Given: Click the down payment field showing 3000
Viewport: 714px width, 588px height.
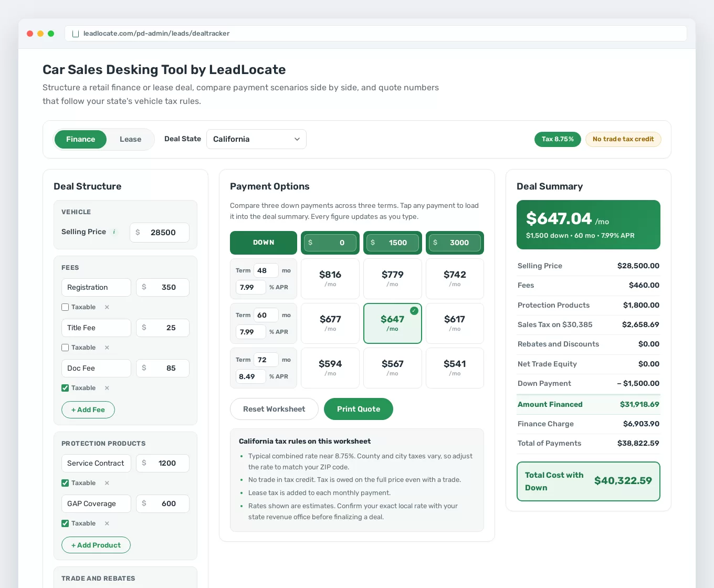Looking at the screenshot, I should pos(455,243).
